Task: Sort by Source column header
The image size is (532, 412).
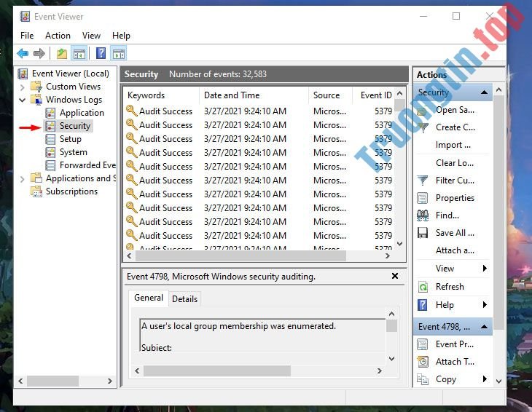Action: (x=330, y=95)
